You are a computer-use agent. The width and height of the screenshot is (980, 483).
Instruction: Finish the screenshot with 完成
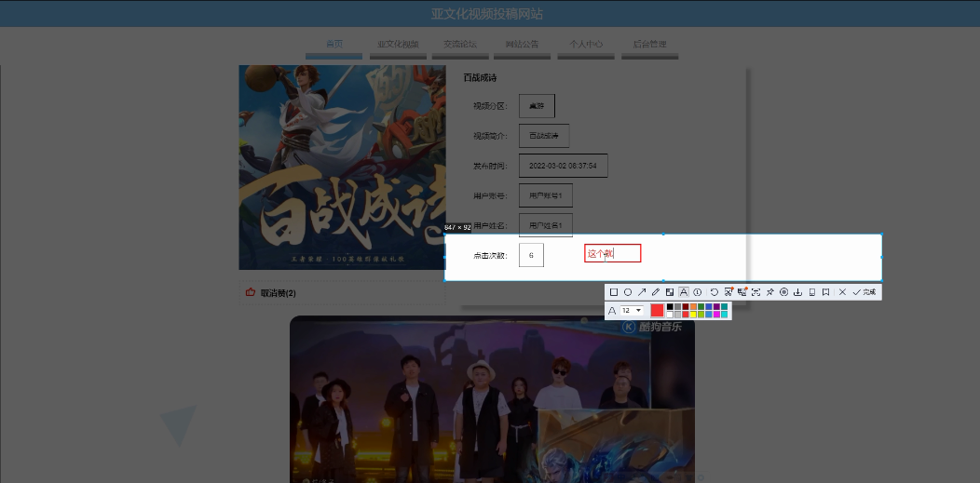click(x=865, y=292)
